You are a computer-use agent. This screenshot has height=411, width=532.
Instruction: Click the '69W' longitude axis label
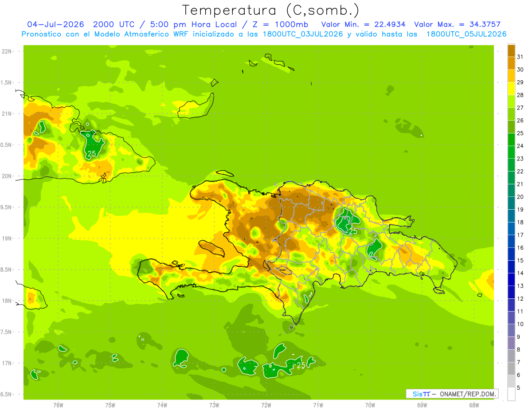pos(422,405)
